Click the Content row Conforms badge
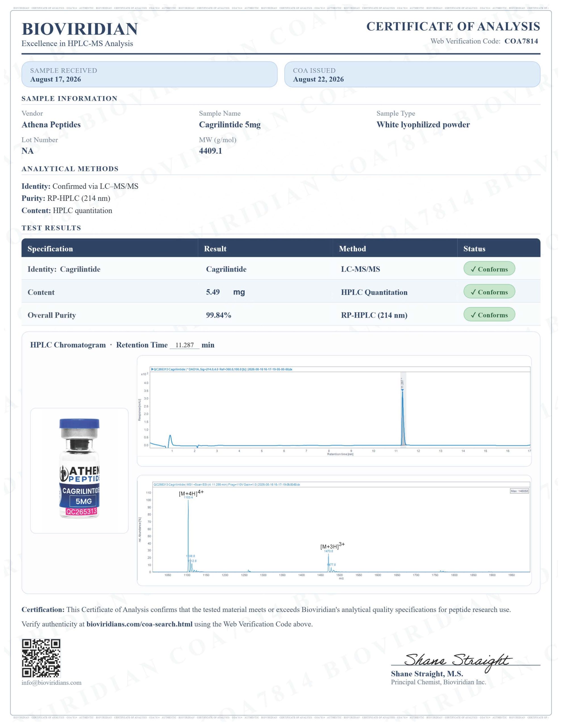Screen dimensions: 562x728 (489, 292)
